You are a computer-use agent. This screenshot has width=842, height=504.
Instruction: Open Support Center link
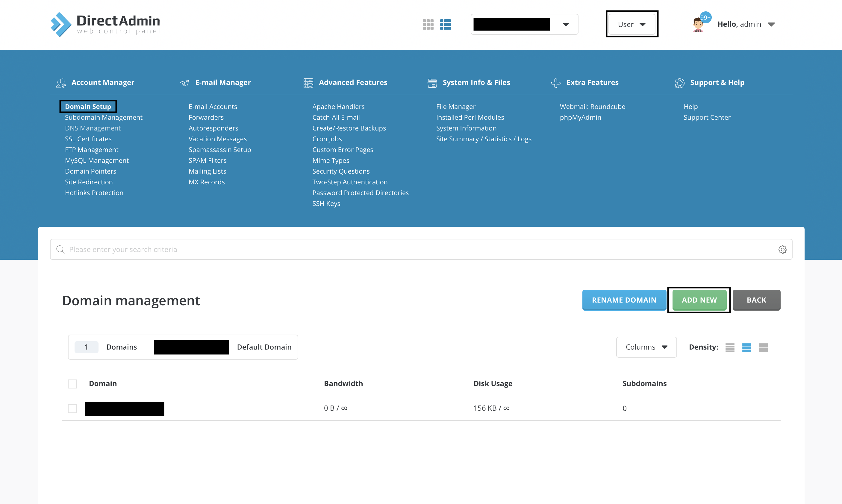(707, 118)
